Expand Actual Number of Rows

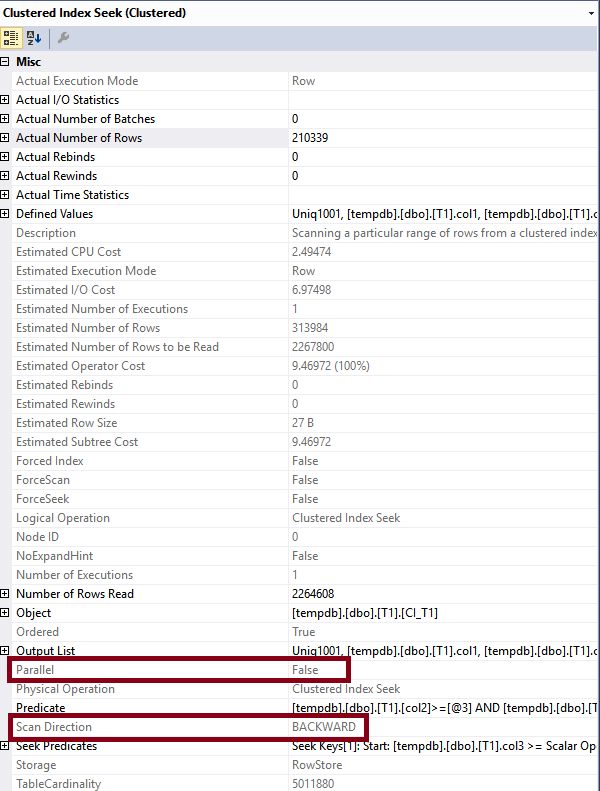[6, 138]
